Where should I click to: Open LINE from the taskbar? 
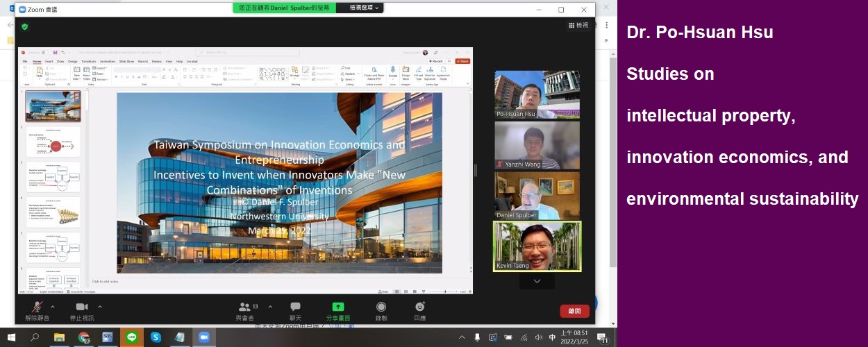(131, 337)
